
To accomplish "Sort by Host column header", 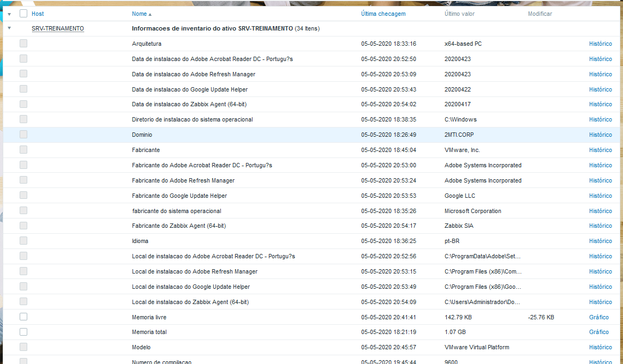I will pos(38,14).
